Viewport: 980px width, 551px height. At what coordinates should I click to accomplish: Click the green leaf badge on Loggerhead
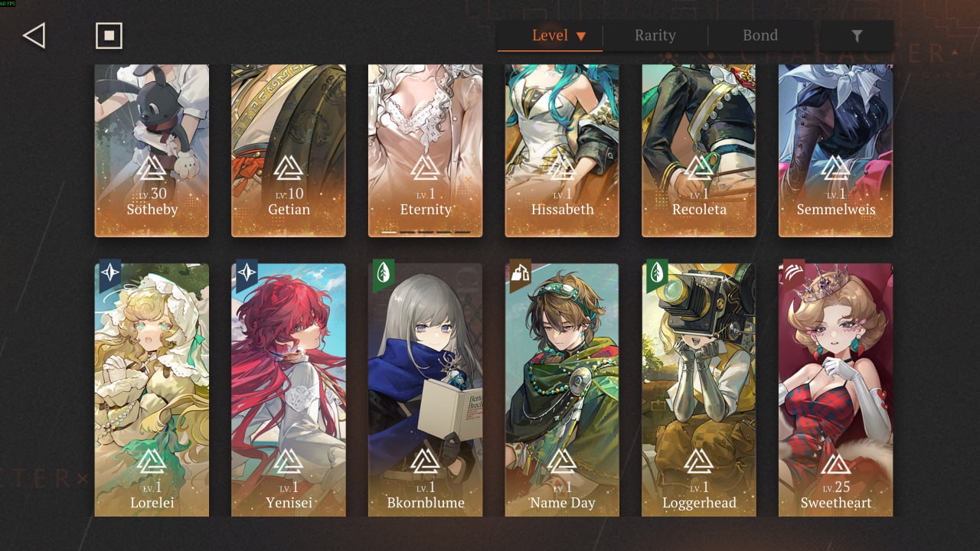pos(657,274)
